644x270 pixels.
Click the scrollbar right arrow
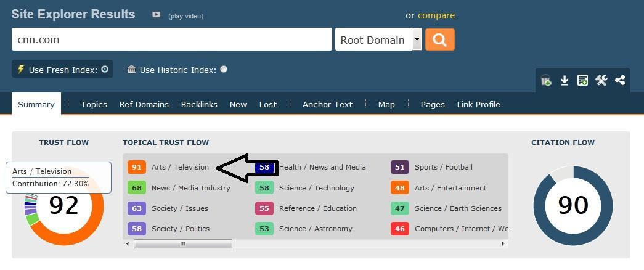[503, 243]
